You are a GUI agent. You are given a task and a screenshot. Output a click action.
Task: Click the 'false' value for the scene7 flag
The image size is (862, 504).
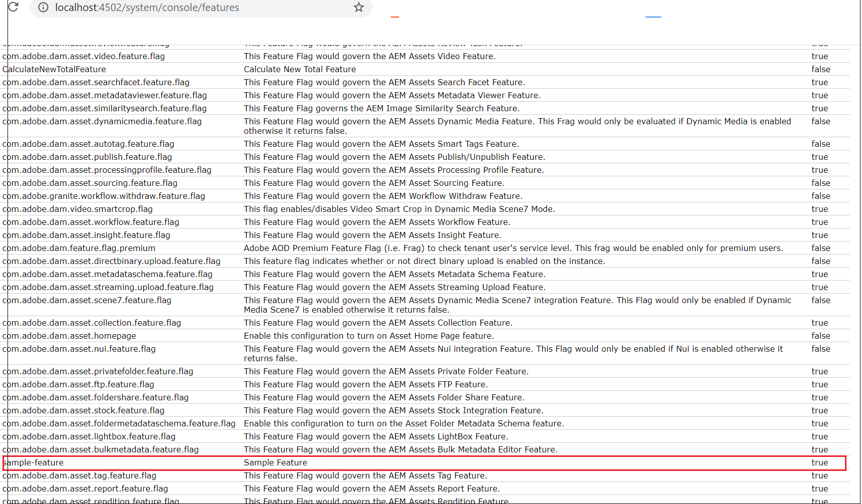821,300
